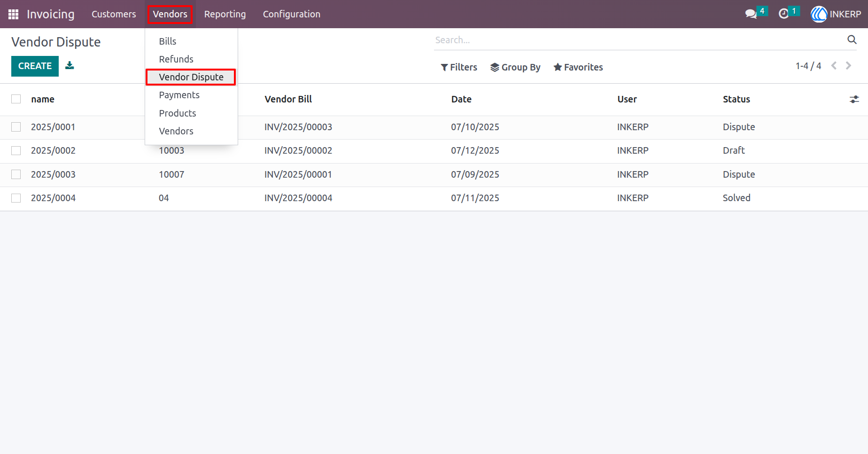Focus the Search input field
This screenshot has width=868, height=454.
639,40
